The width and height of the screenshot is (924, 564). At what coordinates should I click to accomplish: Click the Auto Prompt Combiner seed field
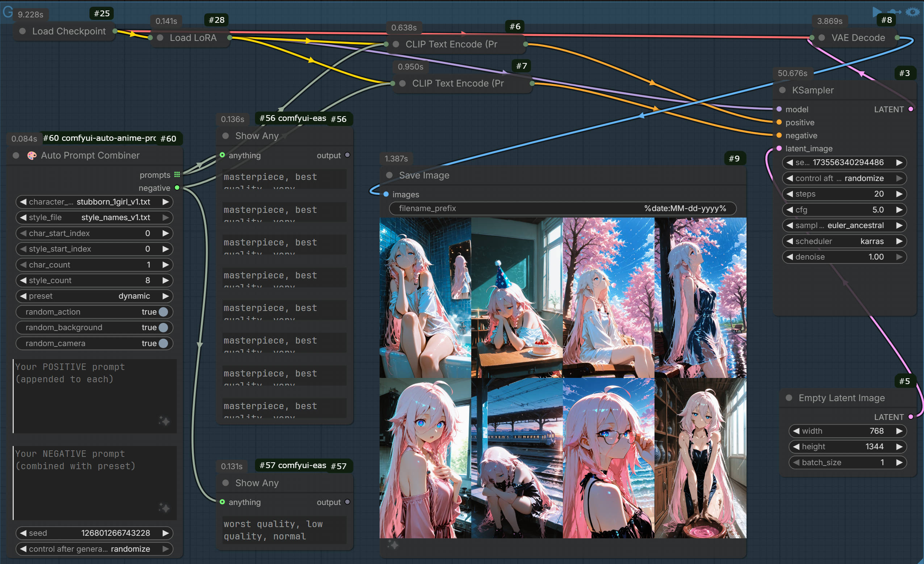coord(94,533)
